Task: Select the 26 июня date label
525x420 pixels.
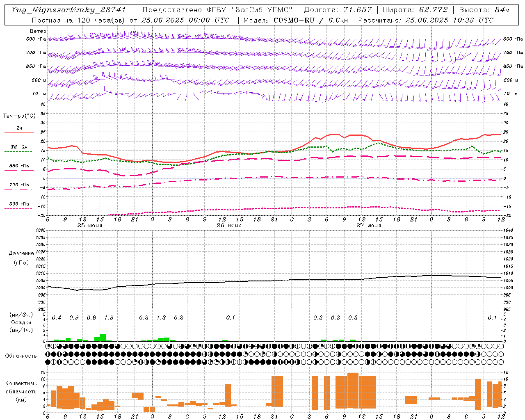Action: [x=229, y=226]
